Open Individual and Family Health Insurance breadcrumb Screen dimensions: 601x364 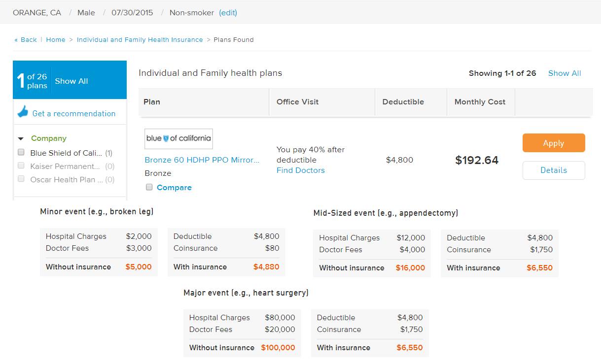[140, 40]
